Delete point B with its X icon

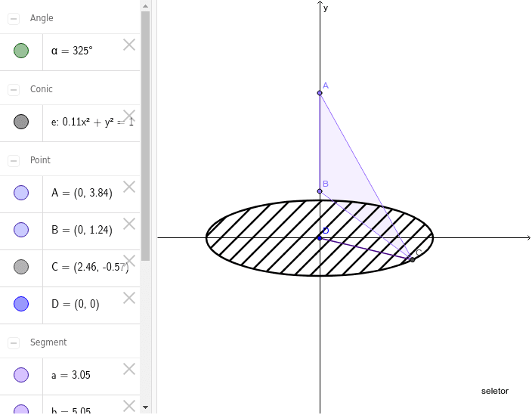[x=129, y=224]
